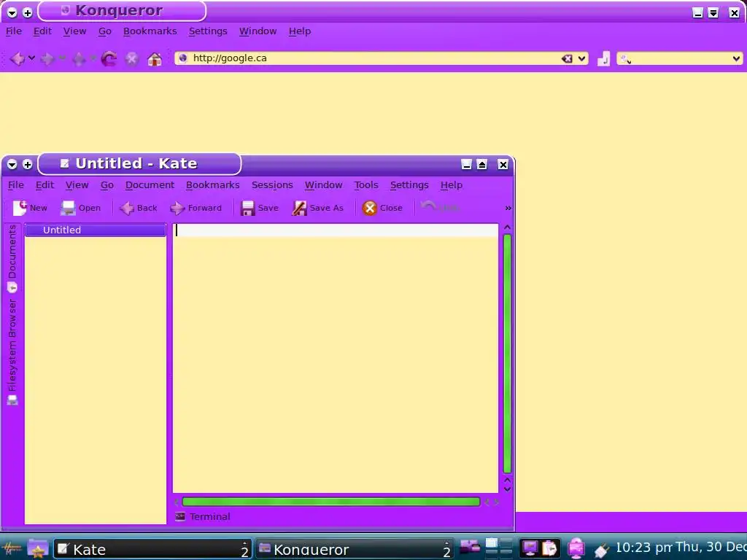This screenshot has height=560, width=747.
Task: Open the clipboard (Klipper) tray icon
Action: [x=549, y=548]
